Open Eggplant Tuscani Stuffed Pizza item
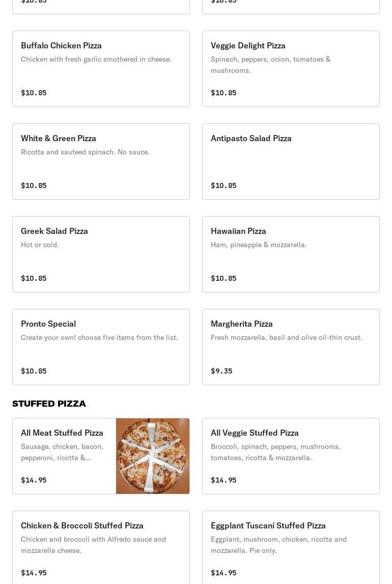392x584 pixels. coord(268,525)
